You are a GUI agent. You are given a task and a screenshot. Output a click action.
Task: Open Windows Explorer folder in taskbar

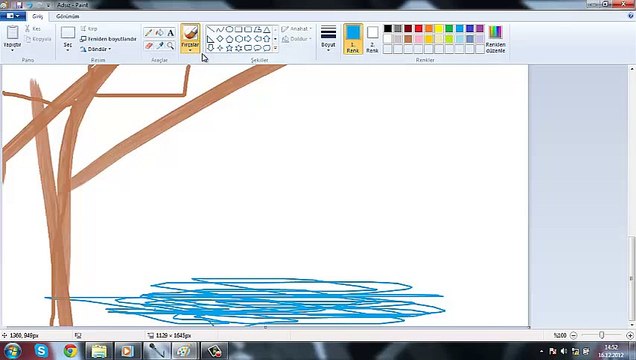pos(99,351)
